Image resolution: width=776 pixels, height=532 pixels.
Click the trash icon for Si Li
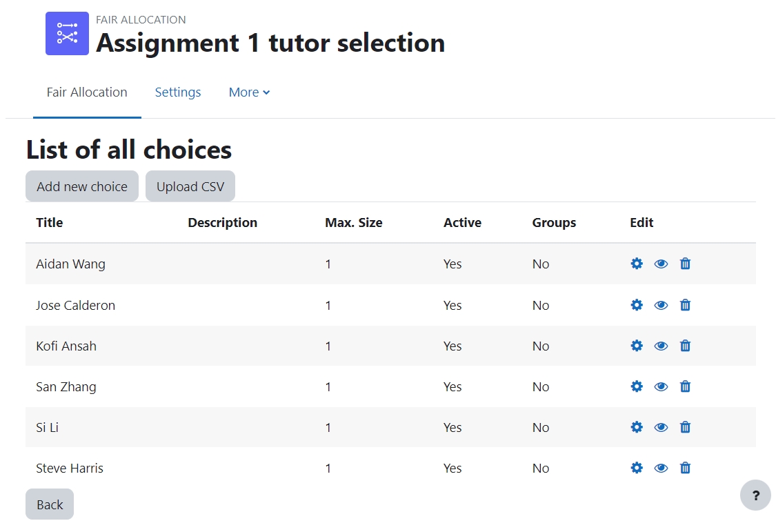pos(684,426)
